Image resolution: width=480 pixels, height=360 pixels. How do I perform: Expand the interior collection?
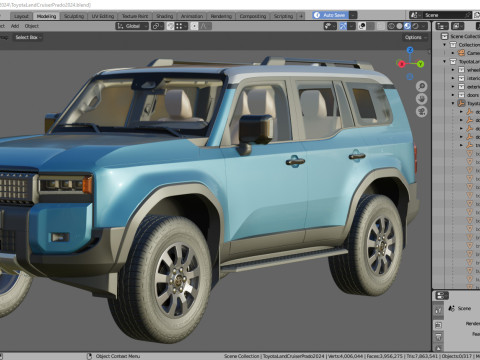tap(453, 78)
